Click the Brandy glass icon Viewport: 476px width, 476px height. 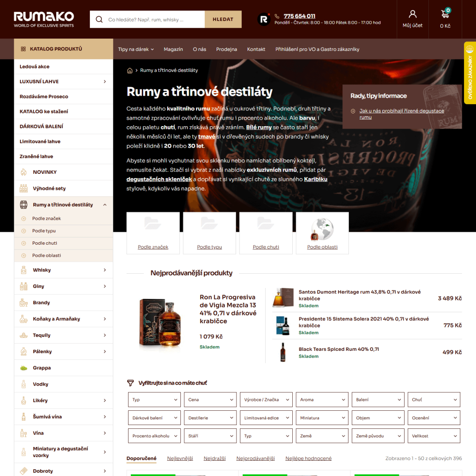24,303
